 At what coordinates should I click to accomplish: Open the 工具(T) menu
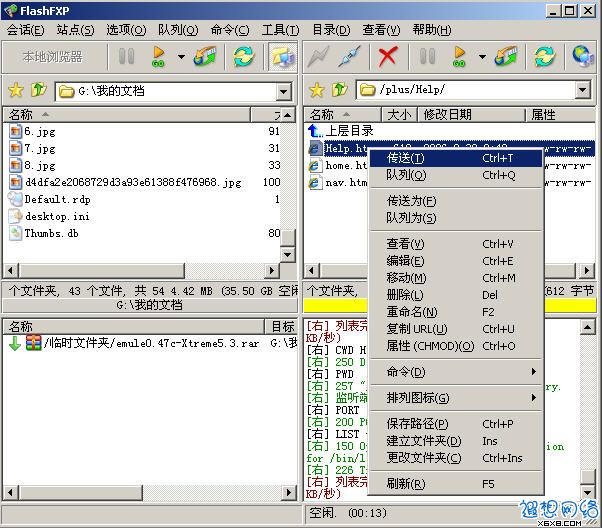(280, 30)
